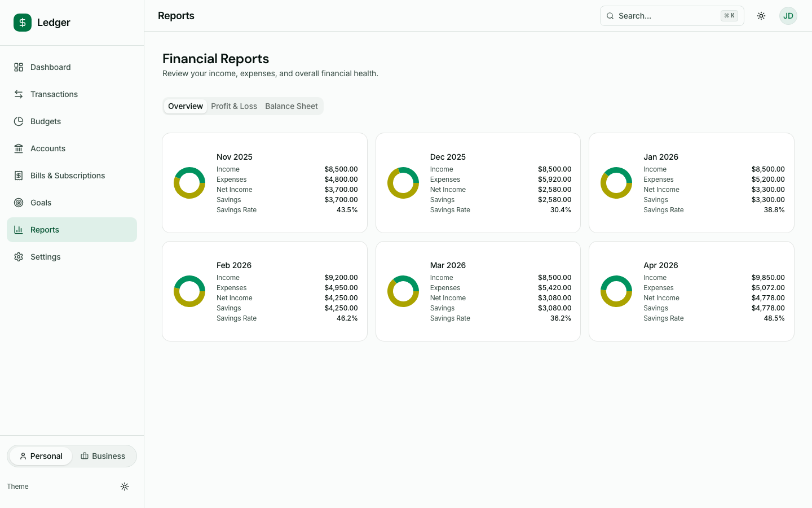Toggle light mode with the sun icon
The image size is (812, 508).
click(x=761, y=16)
